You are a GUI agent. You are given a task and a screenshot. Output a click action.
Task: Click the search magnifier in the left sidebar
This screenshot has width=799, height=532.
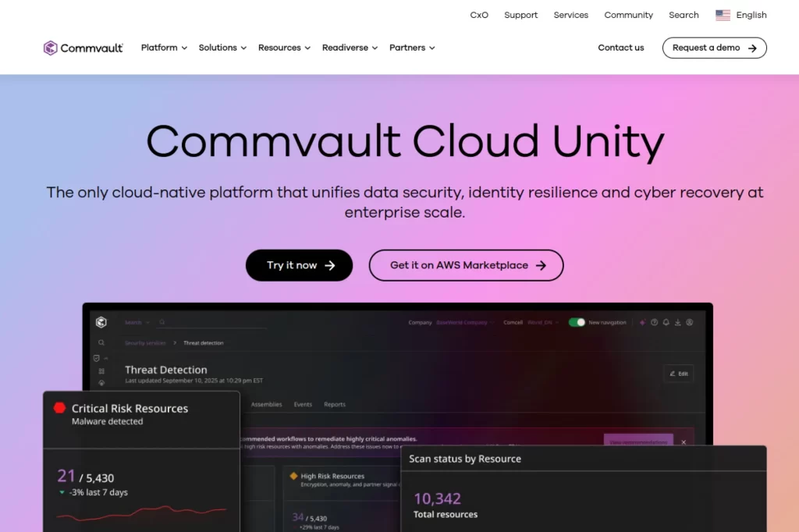click(101, 342)
